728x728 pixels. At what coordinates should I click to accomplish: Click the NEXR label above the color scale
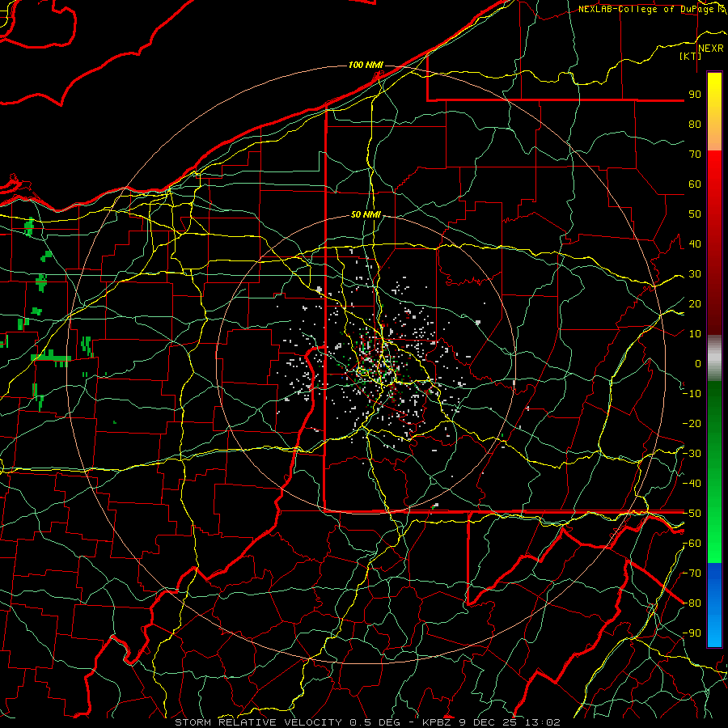[x=710, y=49]
